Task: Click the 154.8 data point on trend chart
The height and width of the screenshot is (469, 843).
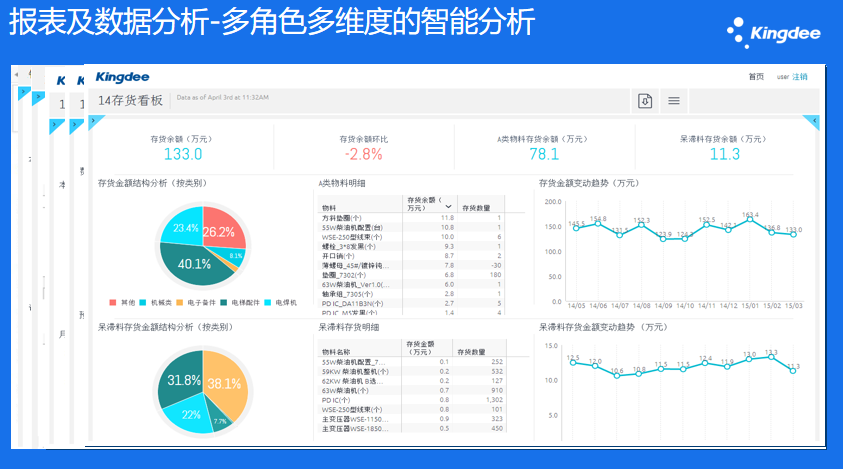Action: pos(598,223)
